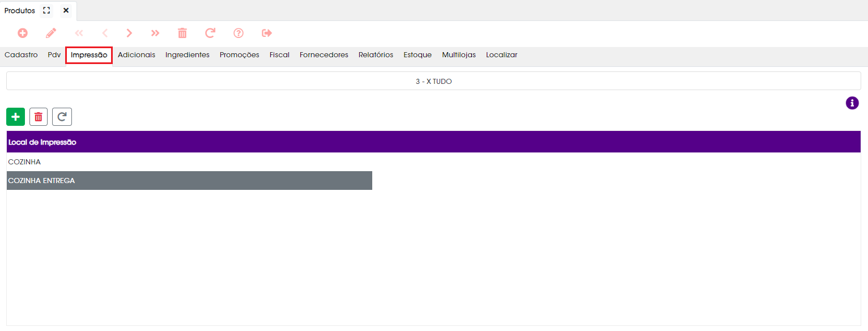Open help question mark icon
This screenshot has height=331, width=868.
click(239, 33)
